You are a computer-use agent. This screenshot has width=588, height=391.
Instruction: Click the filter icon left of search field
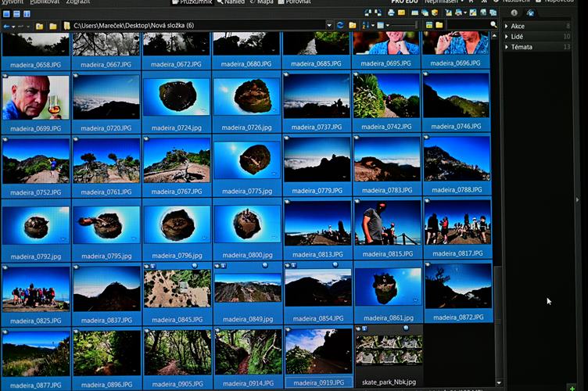pyautogui.click(x=429, y=25)
